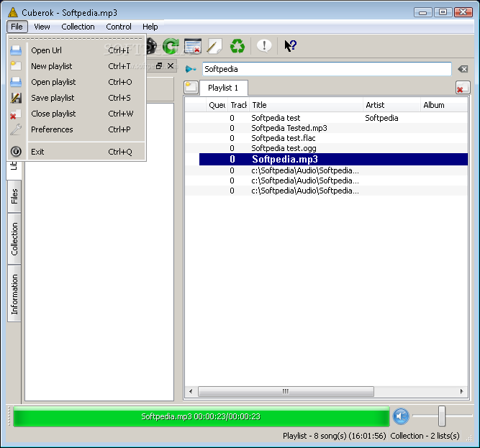Choose Close playlist from File menu

click(76, 114)
